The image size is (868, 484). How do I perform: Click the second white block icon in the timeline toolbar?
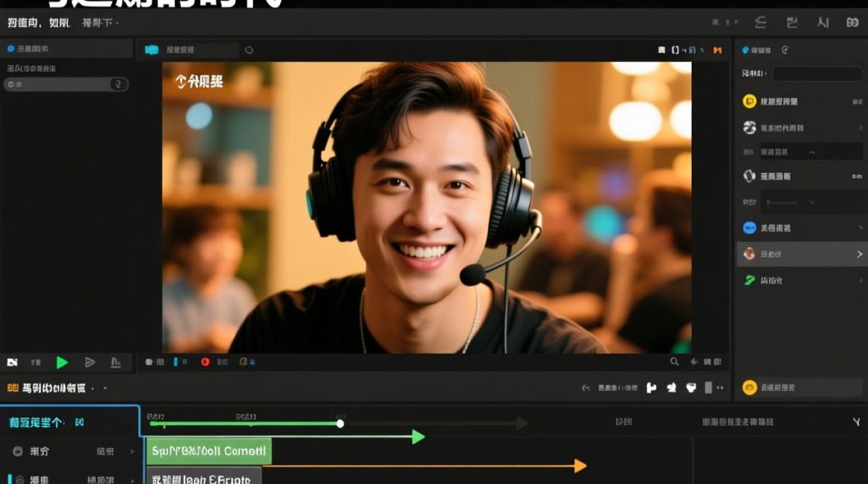pyautogui.click(x=672, y=387)
